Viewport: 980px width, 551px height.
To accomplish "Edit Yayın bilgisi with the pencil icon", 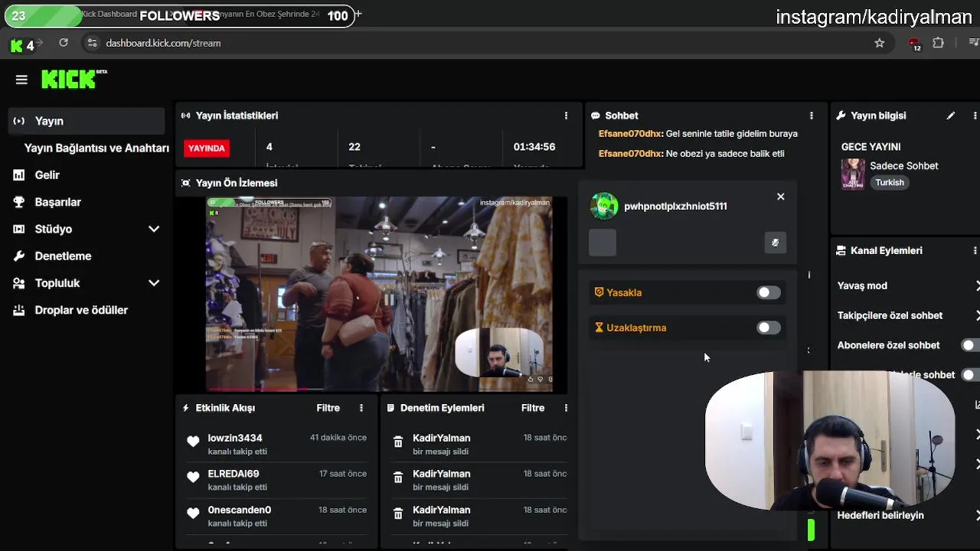I will coord(951,116).
